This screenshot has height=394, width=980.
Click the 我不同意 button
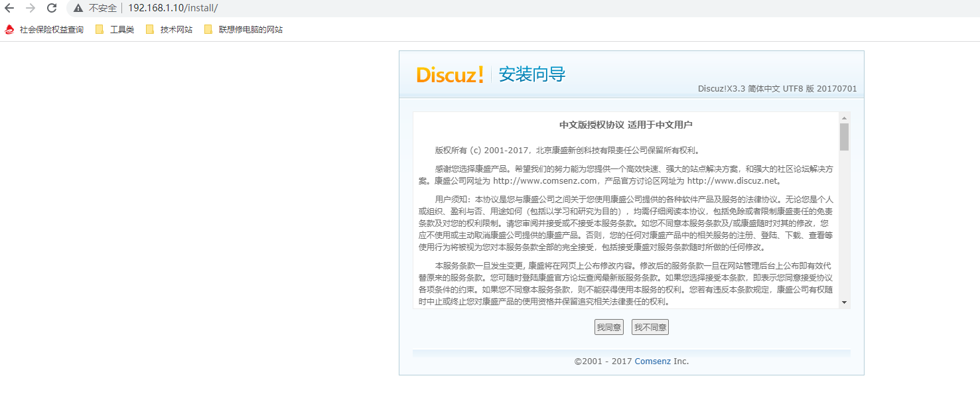[650, 327]
